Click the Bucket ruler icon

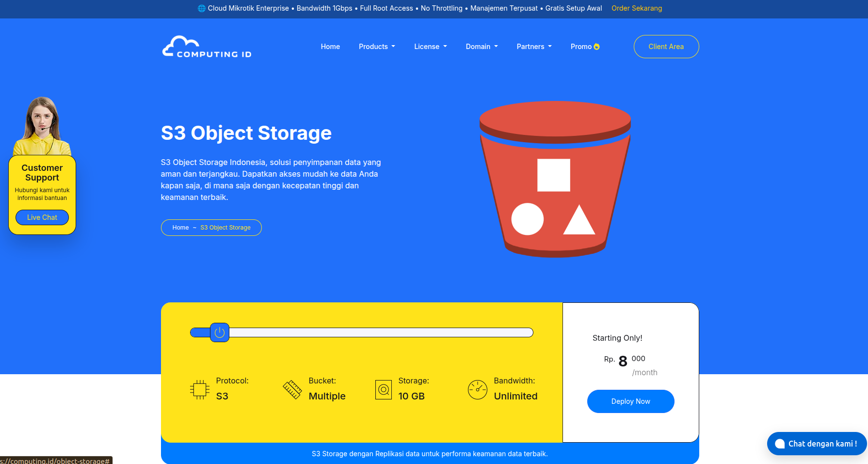click(x=292, y=389)
